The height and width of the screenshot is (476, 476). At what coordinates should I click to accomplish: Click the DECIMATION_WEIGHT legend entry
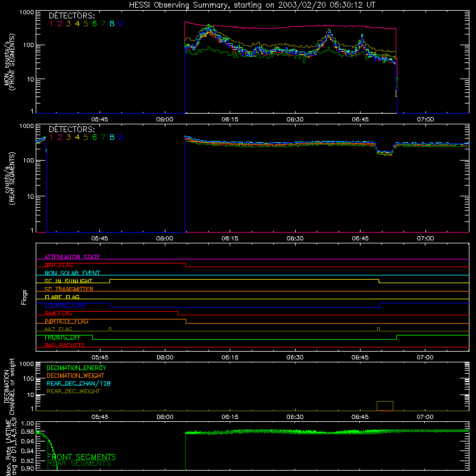[76, 375]
